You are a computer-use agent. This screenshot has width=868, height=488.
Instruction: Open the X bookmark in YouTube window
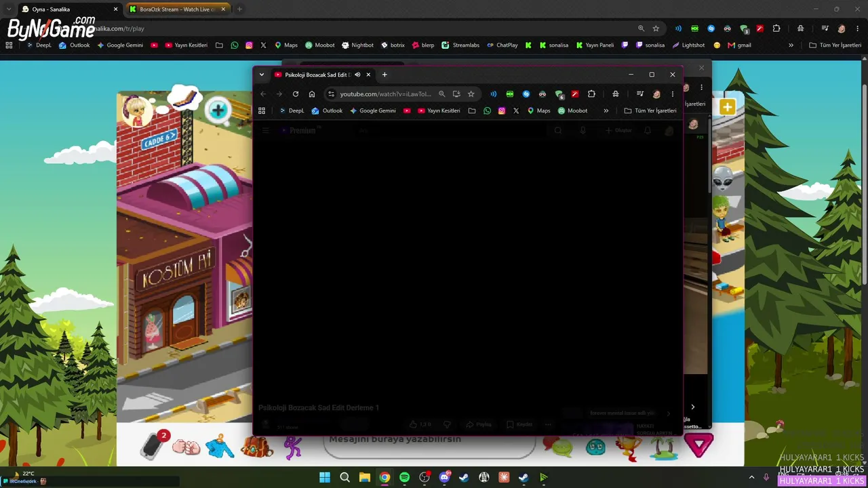[516, 110]
